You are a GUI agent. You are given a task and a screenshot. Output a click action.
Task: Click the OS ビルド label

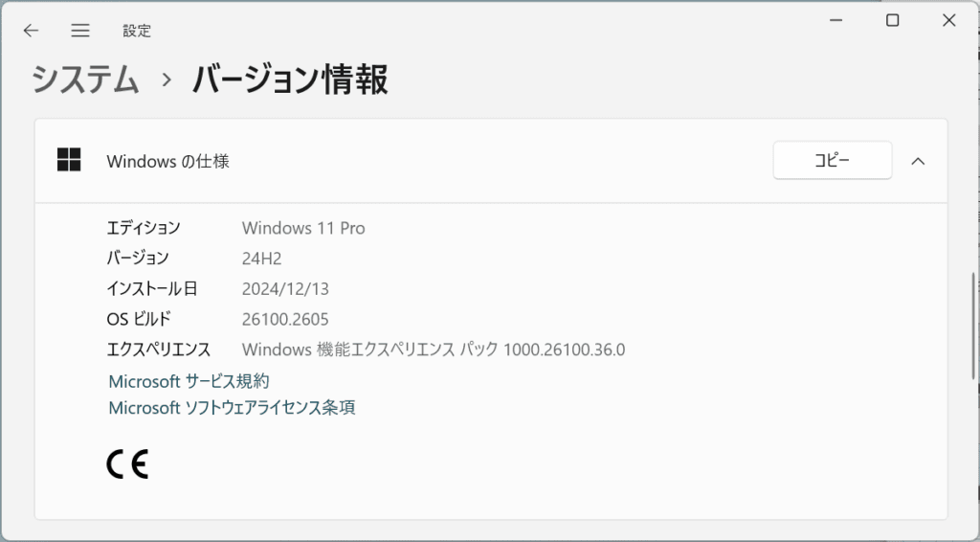(x=138, y=319)
